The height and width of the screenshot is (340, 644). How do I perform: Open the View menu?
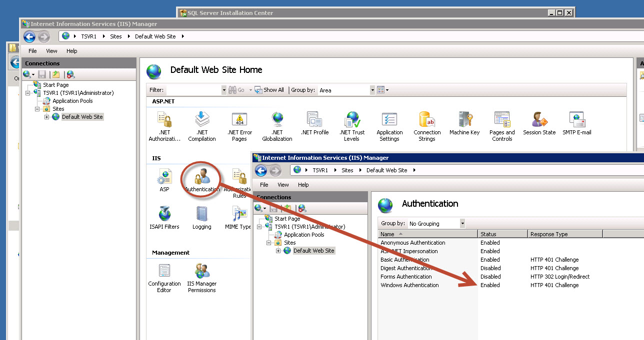[51, 50]
